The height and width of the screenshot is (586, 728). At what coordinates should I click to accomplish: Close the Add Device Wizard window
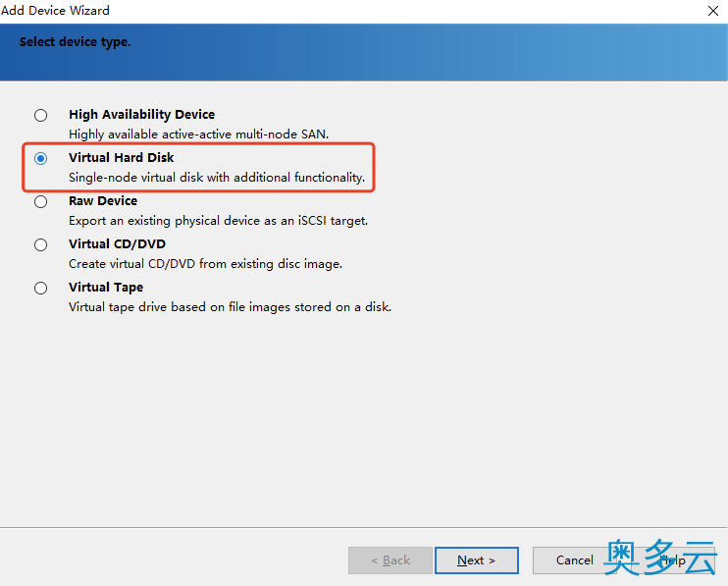(713, 11)
